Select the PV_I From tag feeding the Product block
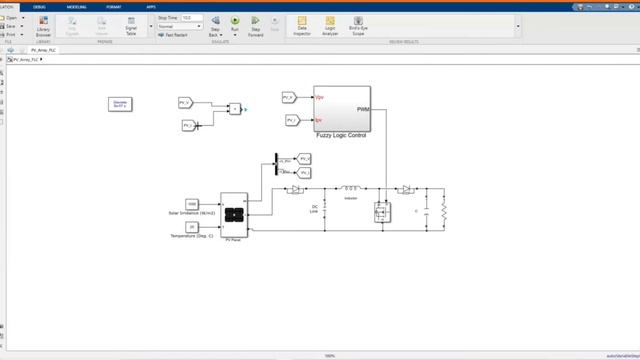Viewport: 640px width, 360px height. (189, 126)
